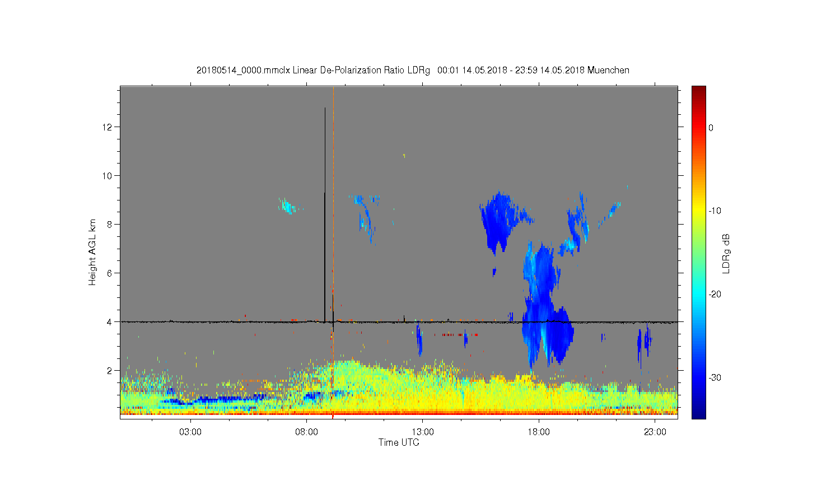Click the plot title text
840x504 pixels.
[413, 71]
